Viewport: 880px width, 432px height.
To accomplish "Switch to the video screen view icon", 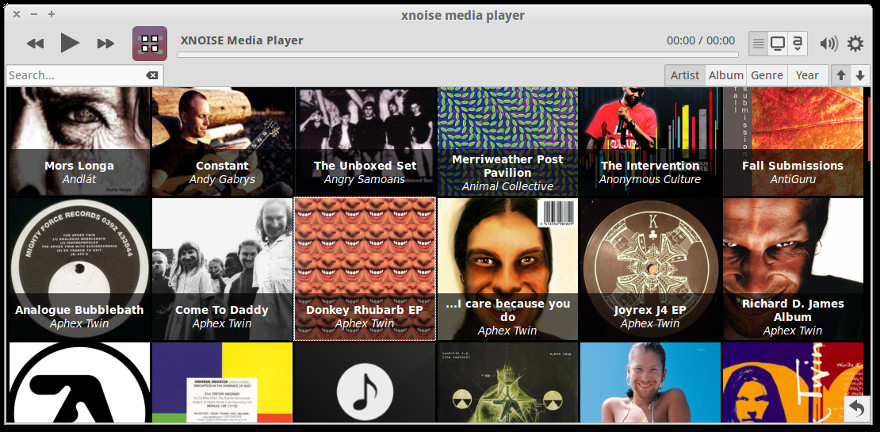I will click(x=777, y=43).
